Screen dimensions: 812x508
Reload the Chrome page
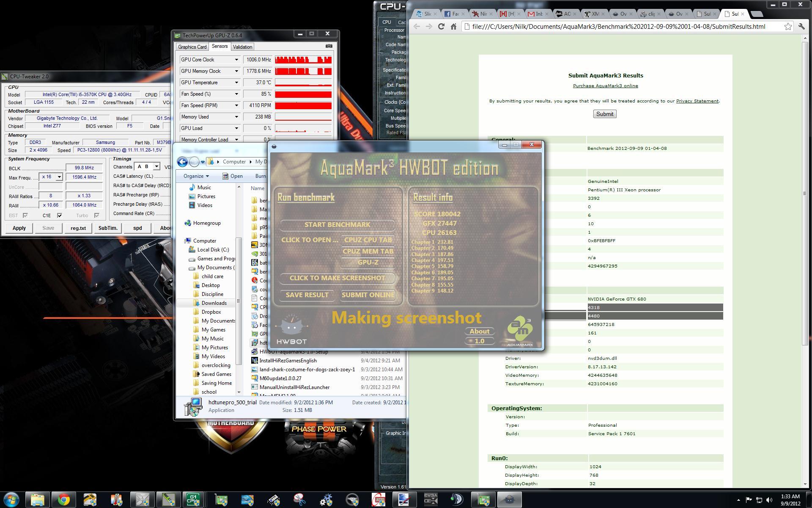tap(441, 27)
